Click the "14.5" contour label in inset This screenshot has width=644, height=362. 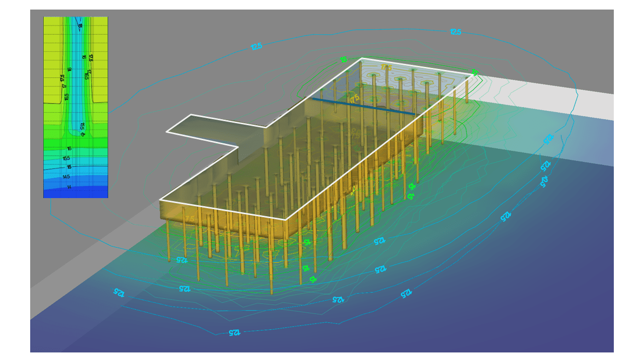tap(66, 177)
